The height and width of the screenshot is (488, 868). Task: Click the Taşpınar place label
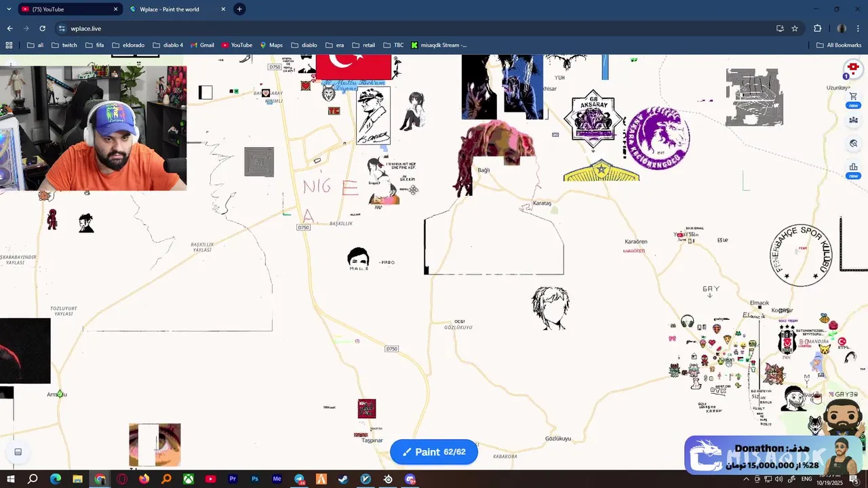pyautogui.click(x=372, y=441)
